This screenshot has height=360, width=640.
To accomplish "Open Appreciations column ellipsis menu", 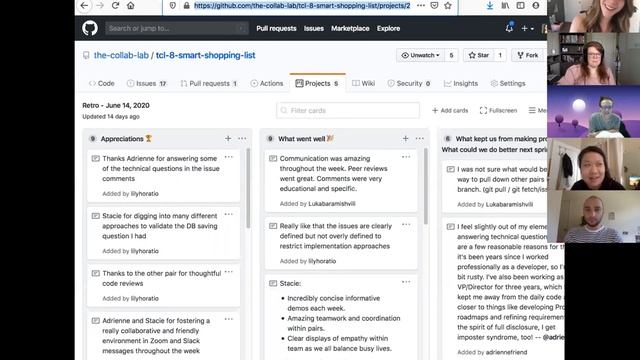I will [x=242, y=138].
